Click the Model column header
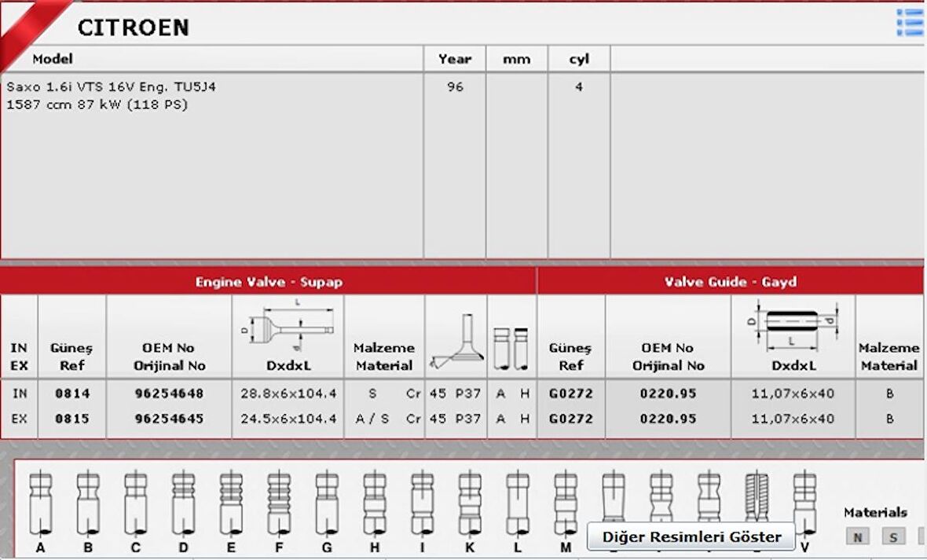Screen dimensions: 927x560 53,59
